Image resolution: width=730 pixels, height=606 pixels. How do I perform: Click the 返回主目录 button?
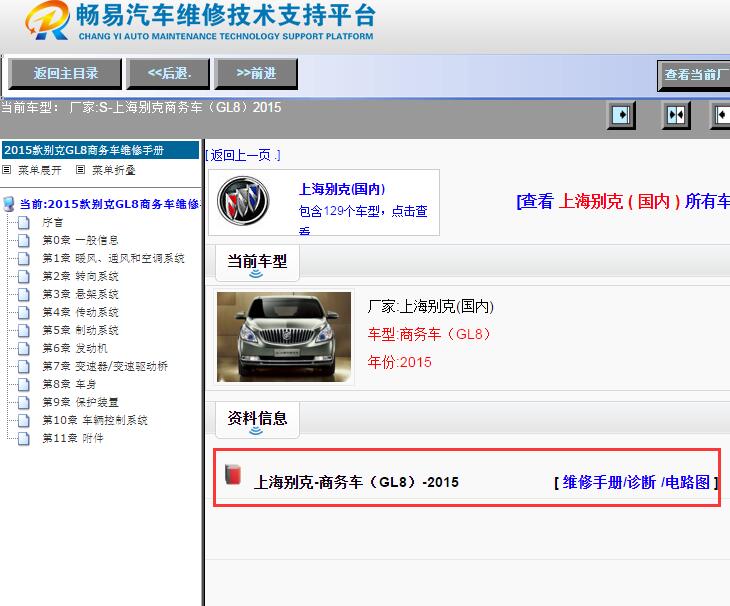pos(65,74)
